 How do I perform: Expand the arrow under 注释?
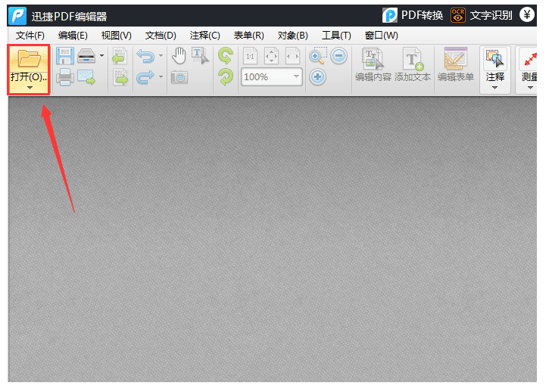(x=494, y=88)
